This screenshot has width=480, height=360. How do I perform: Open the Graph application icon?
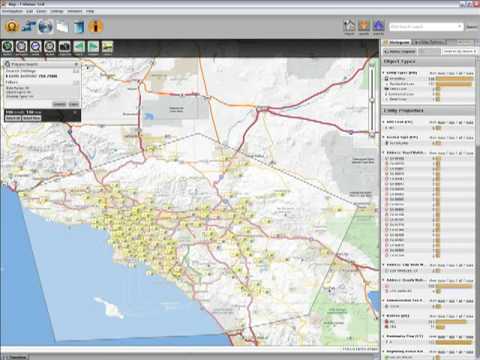(29, 26)
